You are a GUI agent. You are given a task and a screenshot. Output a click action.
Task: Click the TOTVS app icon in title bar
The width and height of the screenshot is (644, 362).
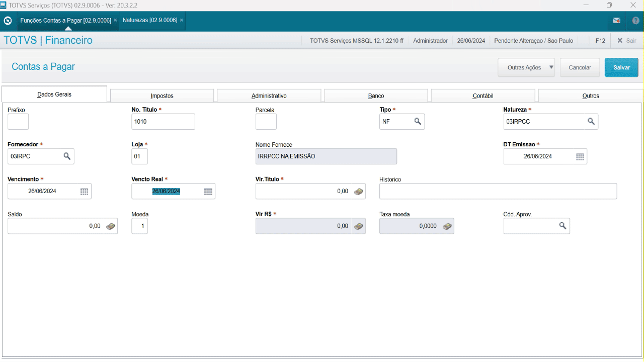tap(4, 5)
